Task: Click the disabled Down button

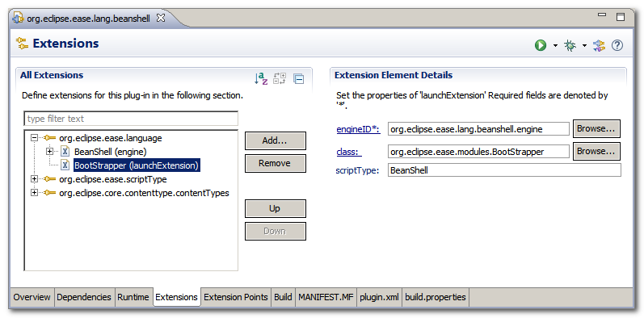Action: click(276, 231)
